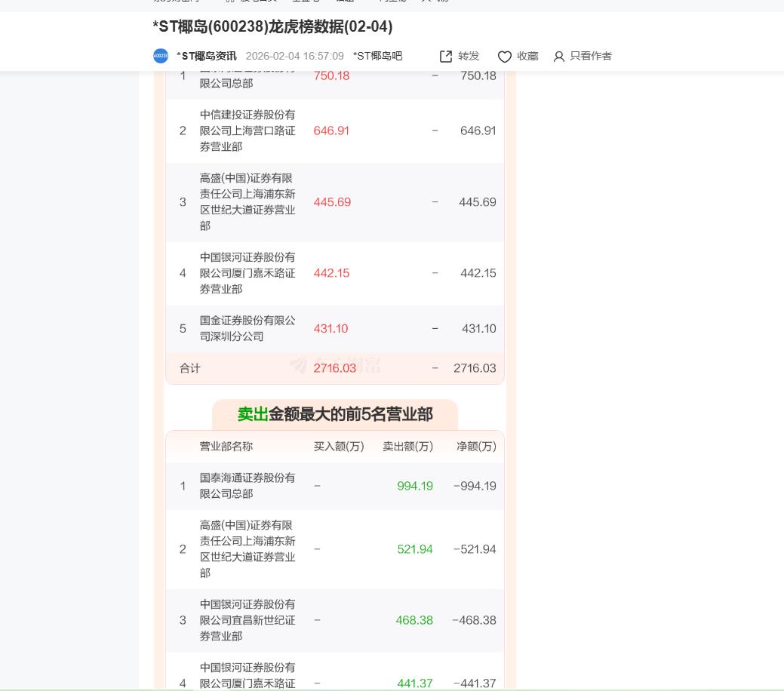The width and height of the screenshot is (784, 691).
Task: Click the red buy amount 445.69
Action: [332, 202]
